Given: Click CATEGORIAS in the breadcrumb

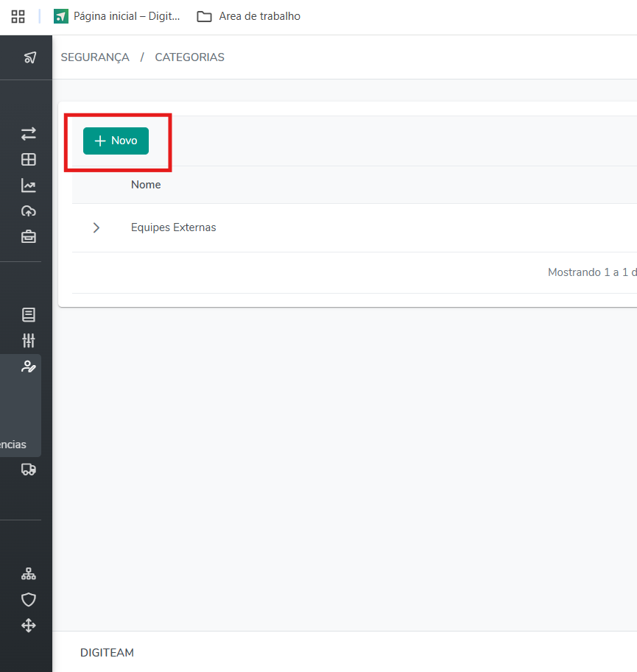Looking at the screenshot, I should 189,57.
